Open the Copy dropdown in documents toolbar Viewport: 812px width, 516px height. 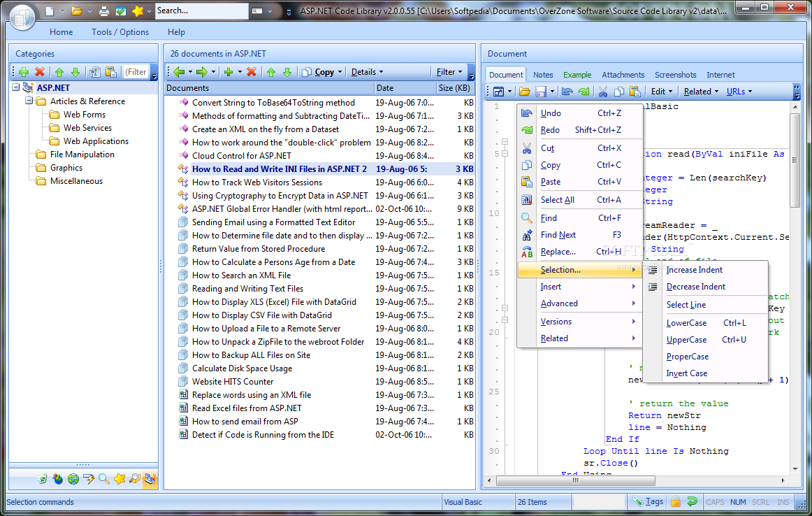click(x=340, y=72)
